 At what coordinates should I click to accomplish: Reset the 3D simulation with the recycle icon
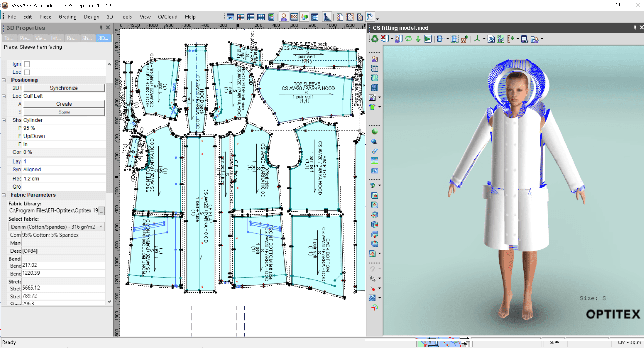pyautogui.click(x=374, y=39)
